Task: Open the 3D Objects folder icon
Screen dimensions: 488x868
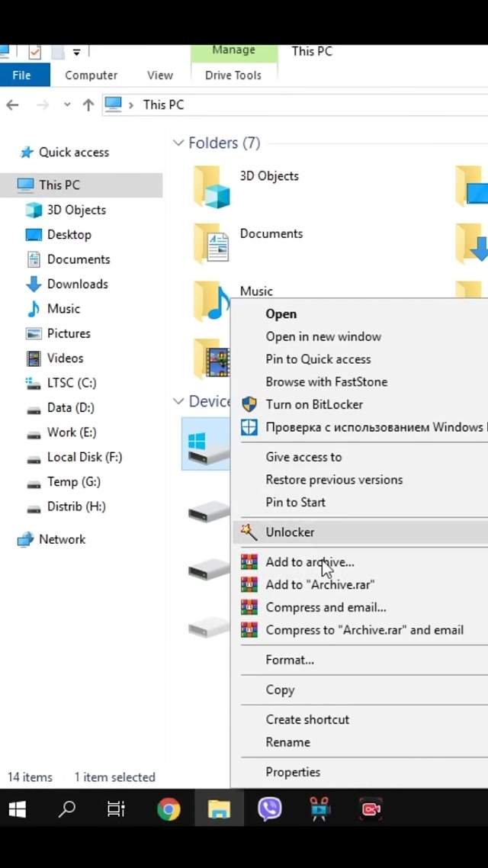Action: [211, 186]
